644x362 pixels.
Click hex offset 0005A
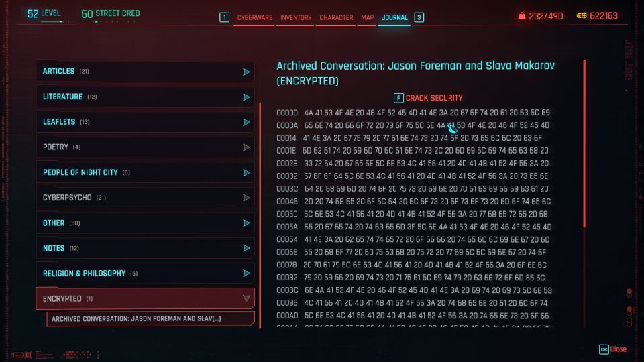[286, 227]
